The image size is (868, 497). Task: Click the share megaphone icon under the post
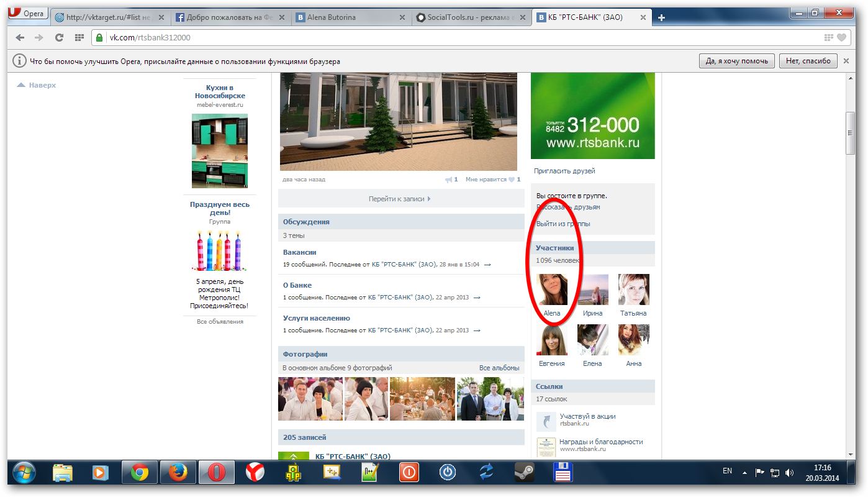(448, 180)
